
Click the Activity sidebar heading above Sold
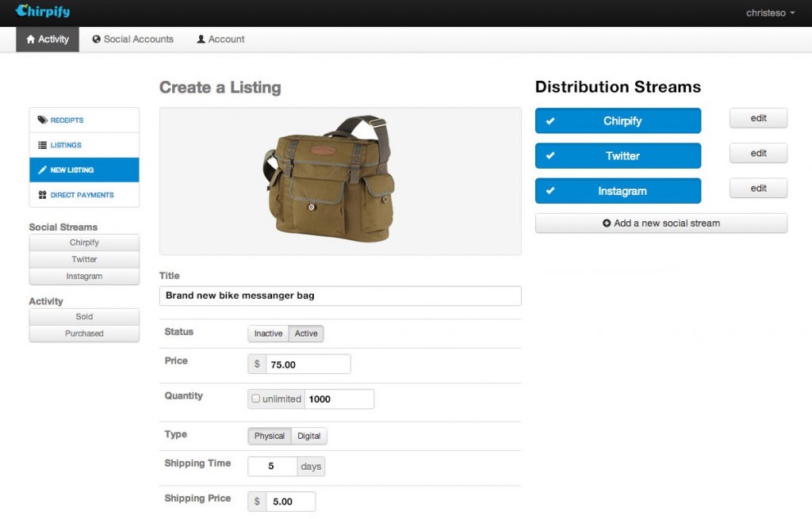pos(46,301)
